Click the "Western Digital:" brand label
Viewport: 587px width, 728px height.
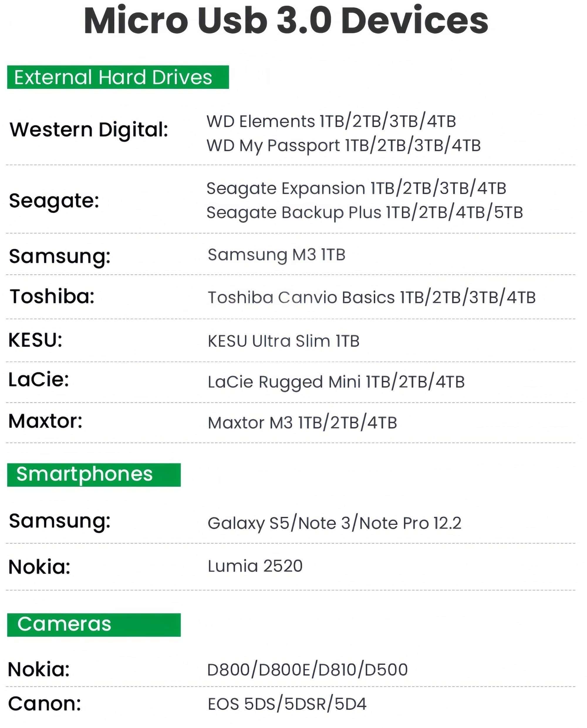[x=89, y=130]
